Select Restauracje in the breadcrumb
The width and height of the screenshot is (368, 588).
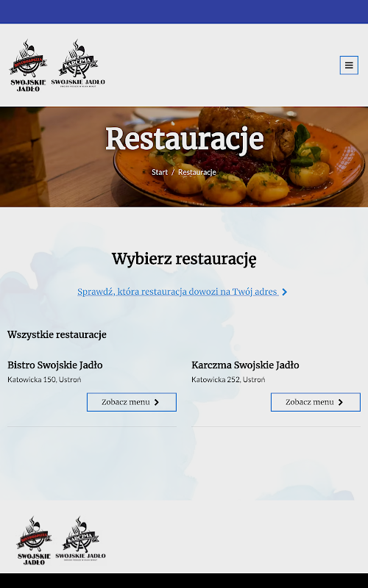tap(197, 172)
